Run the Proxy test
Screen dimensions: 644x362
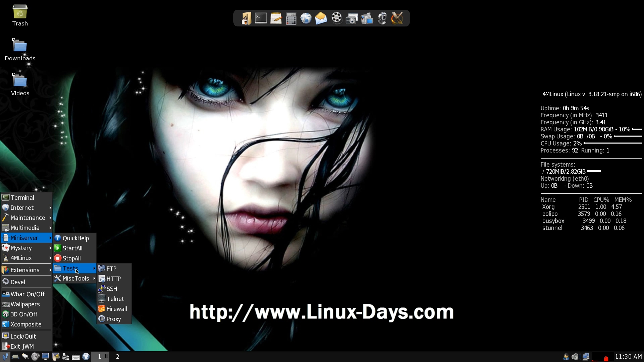click(x=114, y=319)
